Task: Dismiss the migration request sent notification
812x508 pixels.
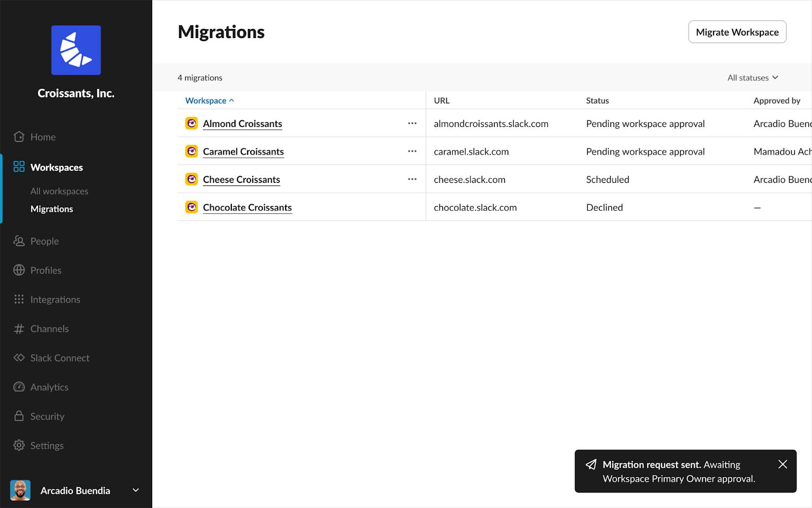Action: pyautogui.click(x=783, y=464)
